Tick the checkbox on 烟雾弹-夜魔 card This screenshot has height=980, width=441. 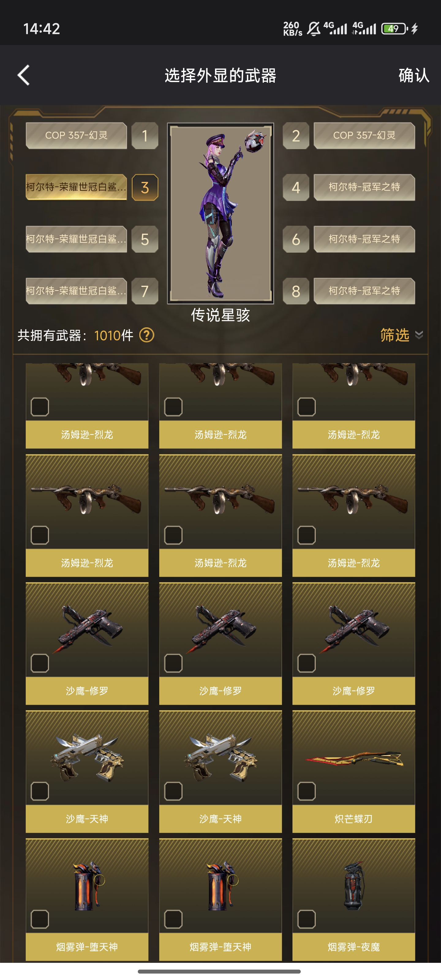(x=306, y=919)
